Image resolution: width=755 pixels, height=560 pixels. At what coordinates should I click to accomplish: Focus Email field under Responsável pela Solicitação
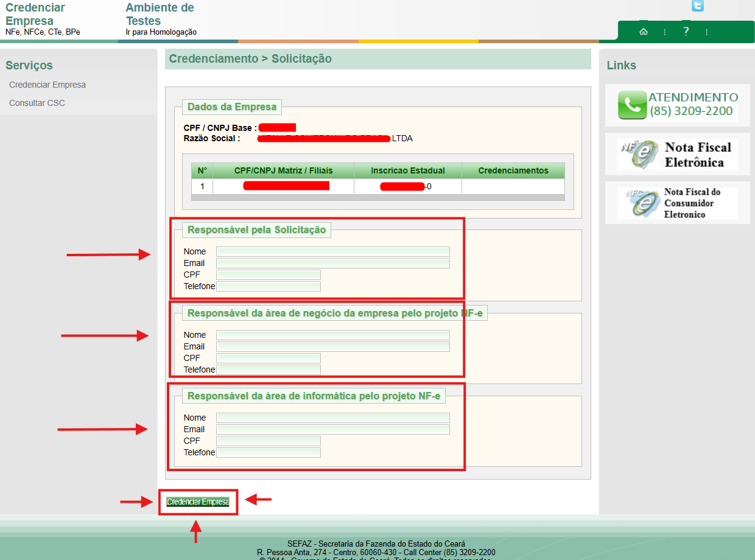(332, 264)
